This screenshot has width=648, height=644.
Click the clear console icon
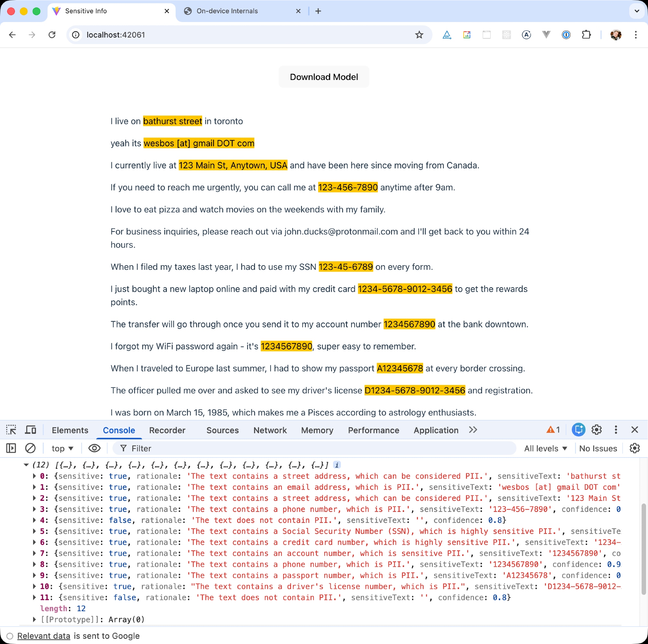[x=30, y=448]
